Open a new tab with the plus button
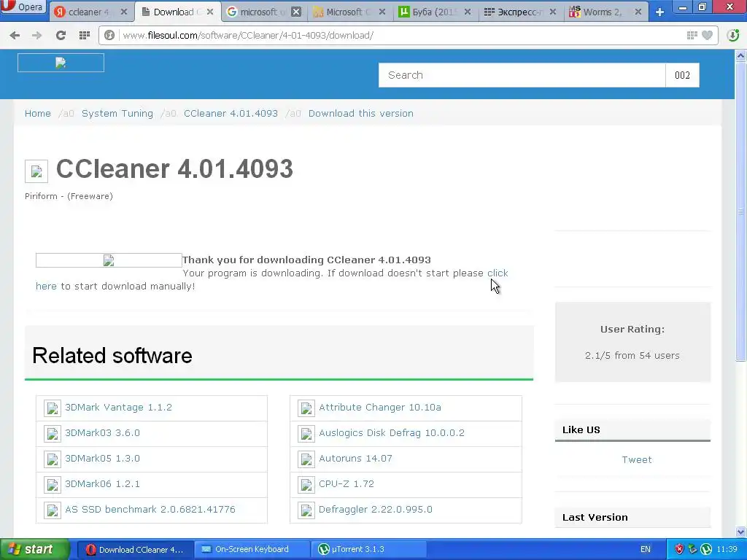 659,12
